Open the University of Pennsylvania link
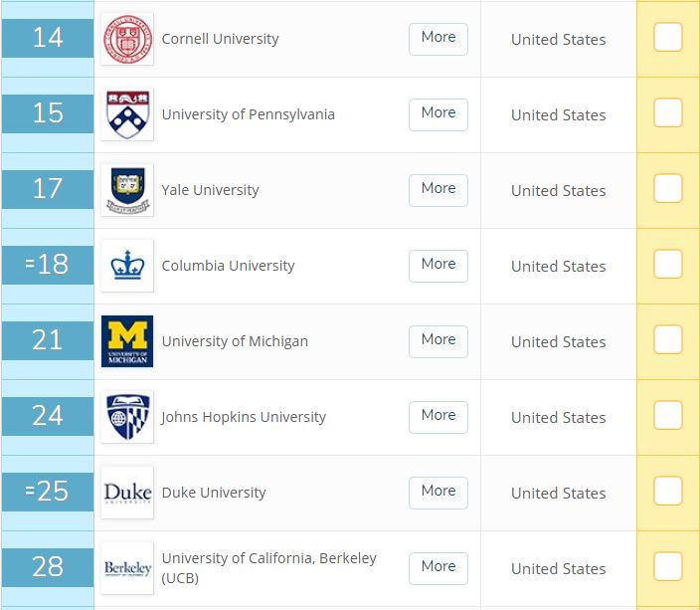Viewport: 700px width, 610px height. 248,114
